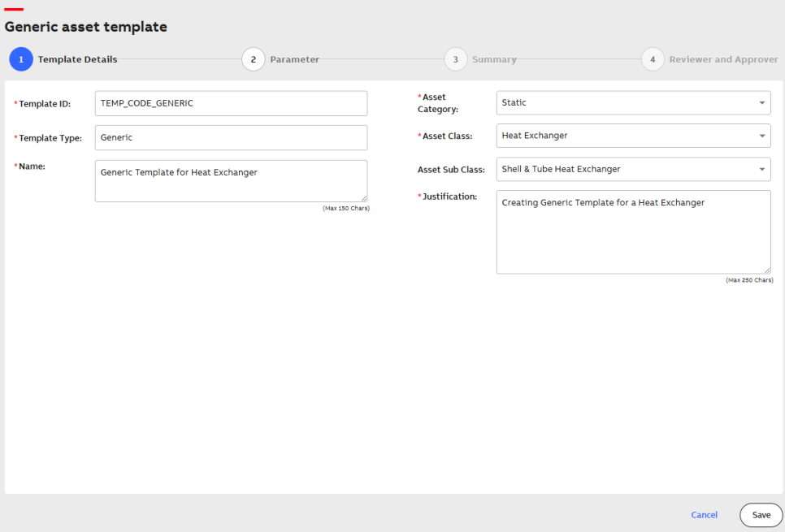Screen dimensions: 785x532
Task: Select the Static value in Asset Category
Action: coord(514,102)
